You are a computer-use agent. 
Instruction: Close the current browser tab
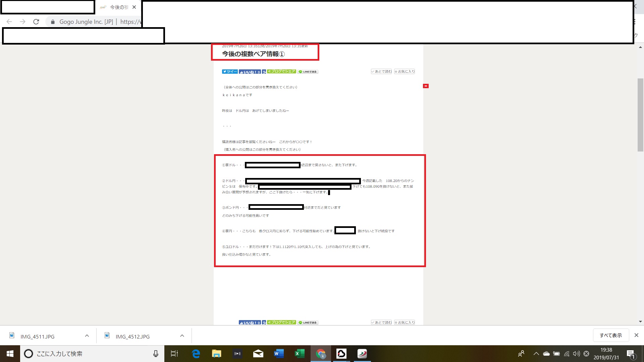[x=134, y=7]
